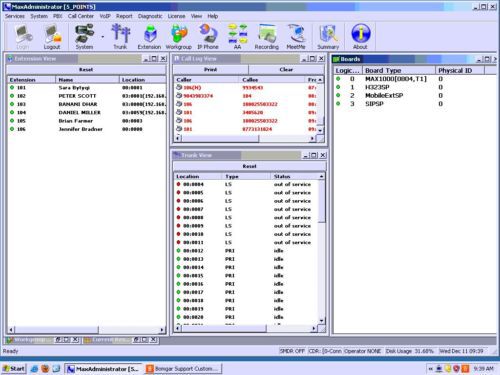Click Clear in Call Log View
Screen dimensions: 500x375
[x=286, y=69]
